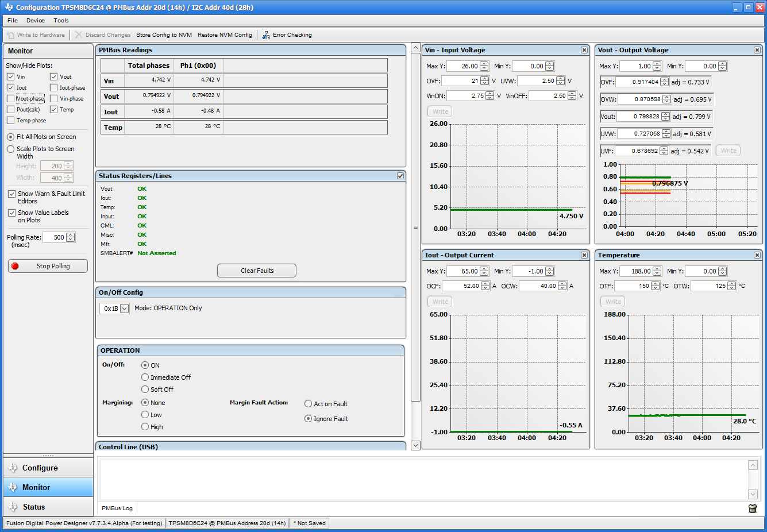Click the Polling Rate input field

[55, 237]
